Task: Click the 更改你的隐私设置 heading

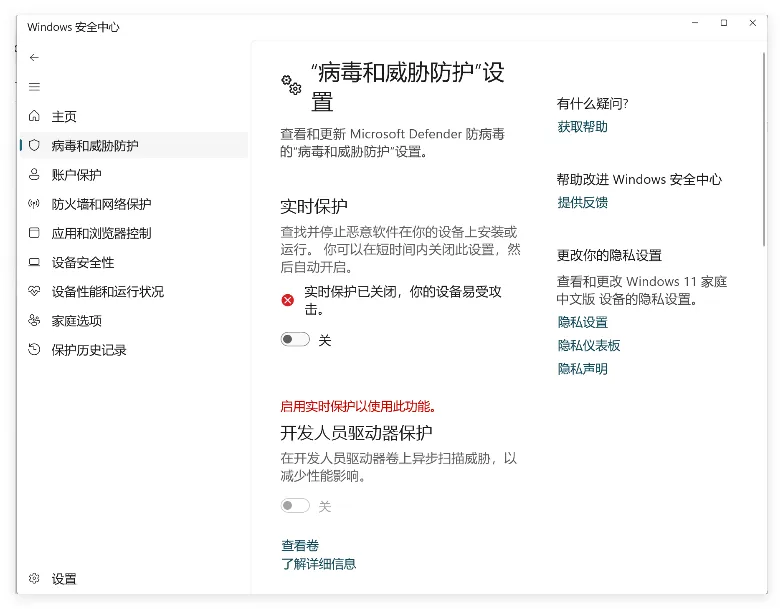Action: [609, 256]
